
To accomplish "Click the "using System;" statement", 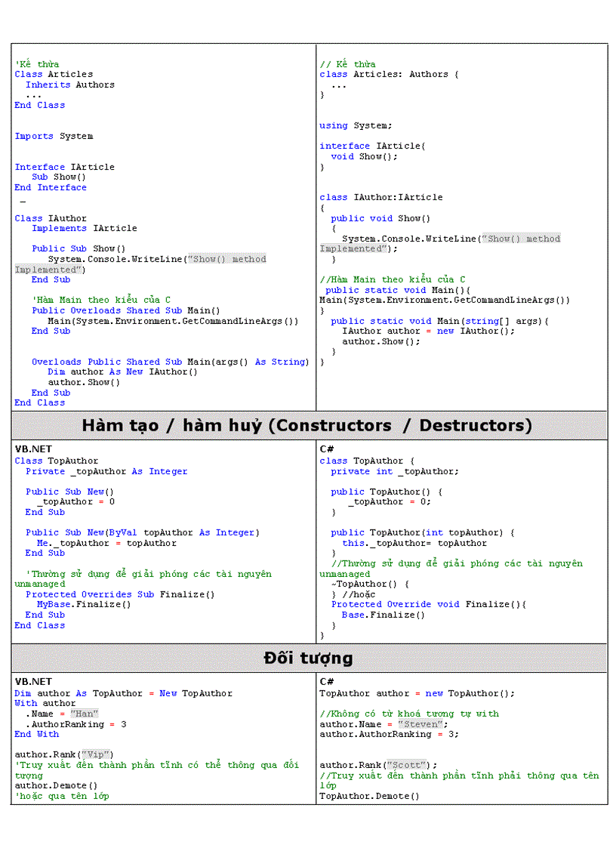I will (x=356, y=125).
